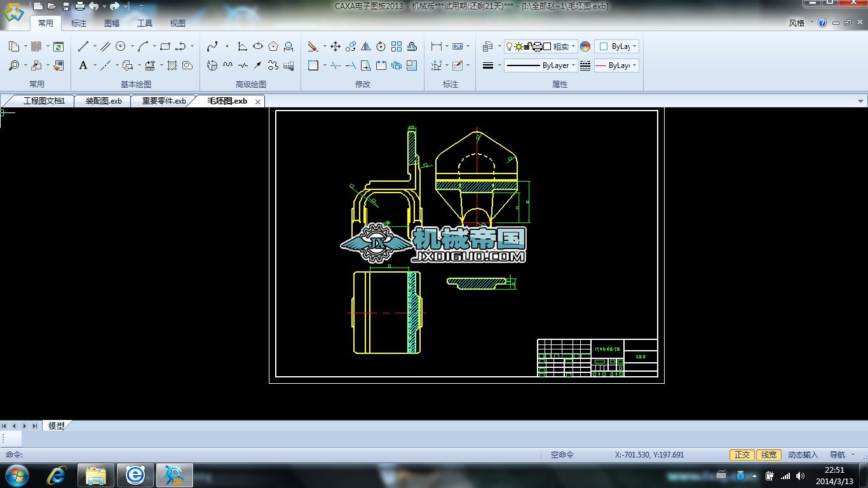Select the Line drawing tool
The width and height of the screenshot is (868, 488).
83,46
